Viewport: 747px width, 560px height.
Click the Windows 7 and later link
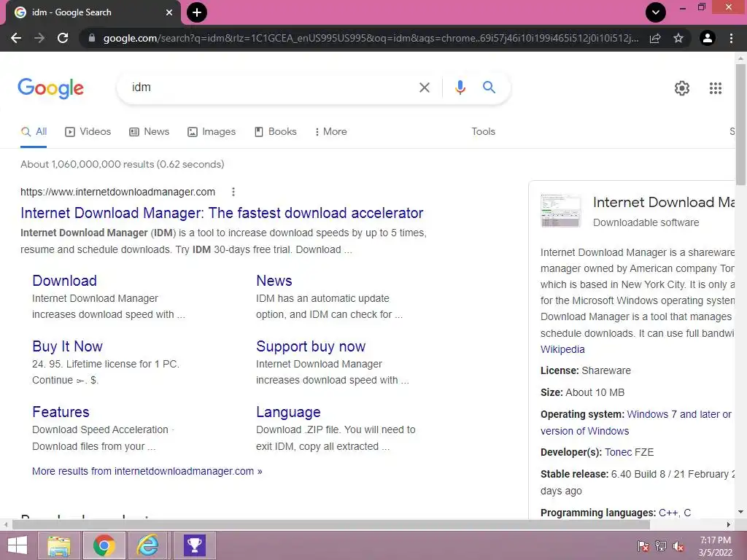(x=679, y=415)
